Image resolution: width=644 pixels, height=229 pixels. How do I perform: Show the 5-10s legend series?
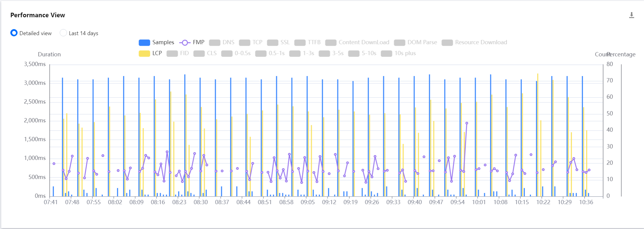click(x=362, y=53)
